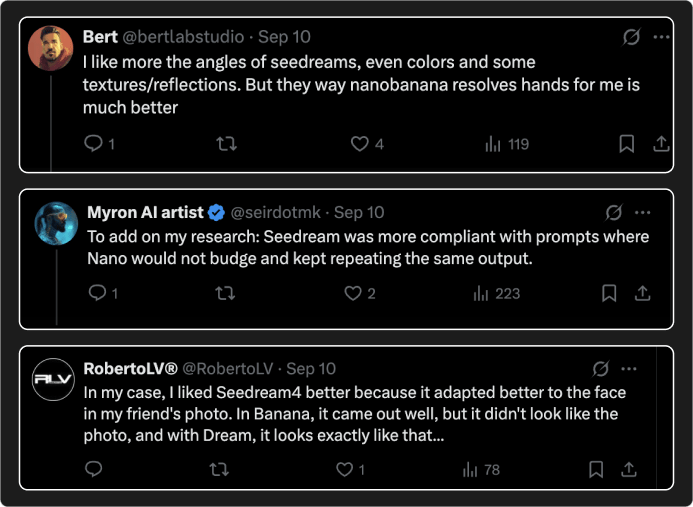
Task: Expand more options on RobertoLV's tweet
Action: [629, 369]
